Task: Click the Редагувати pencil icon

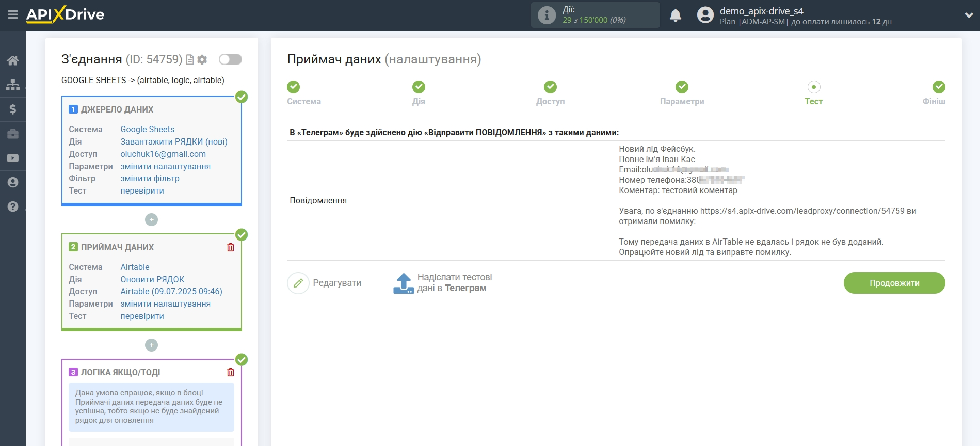Action: (298, 283)
